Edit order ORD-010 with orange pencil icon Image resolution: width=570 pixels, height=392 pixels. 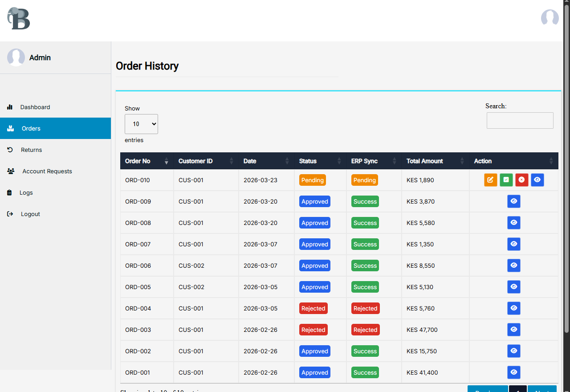(491, 180)
